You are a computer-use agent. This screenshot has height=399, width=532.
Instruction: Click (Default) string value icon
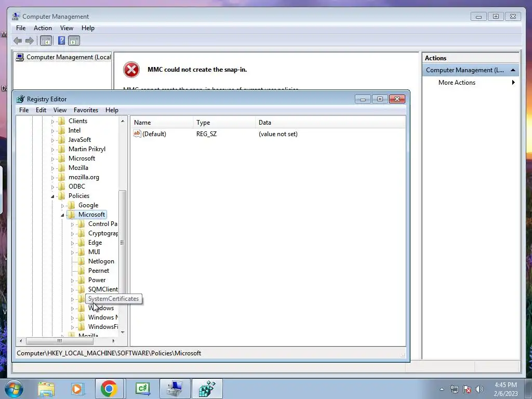(x=137, y=134)
